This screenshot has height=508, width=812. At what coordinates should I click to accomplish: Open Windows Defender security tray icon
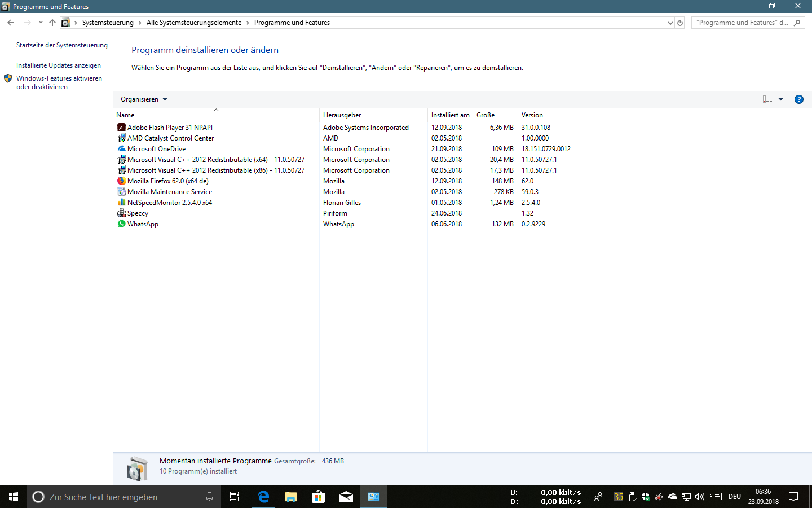646,497
